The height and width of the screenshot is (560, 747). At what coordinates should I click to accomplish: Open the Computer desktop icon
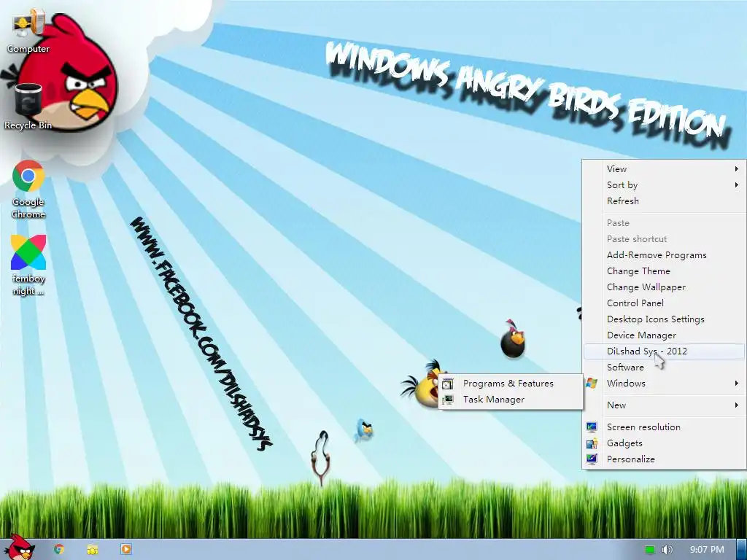coord(28,31)
